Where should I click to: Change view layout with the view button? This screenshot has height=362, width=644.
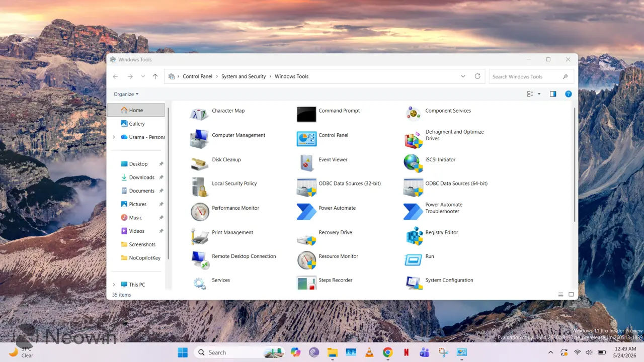[x=530, y=94]
